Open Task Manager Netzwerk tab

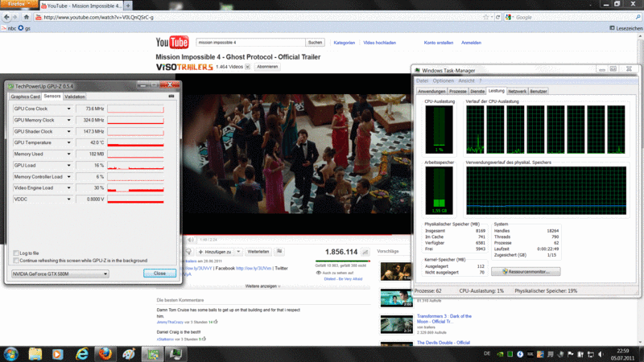(517, 91)
